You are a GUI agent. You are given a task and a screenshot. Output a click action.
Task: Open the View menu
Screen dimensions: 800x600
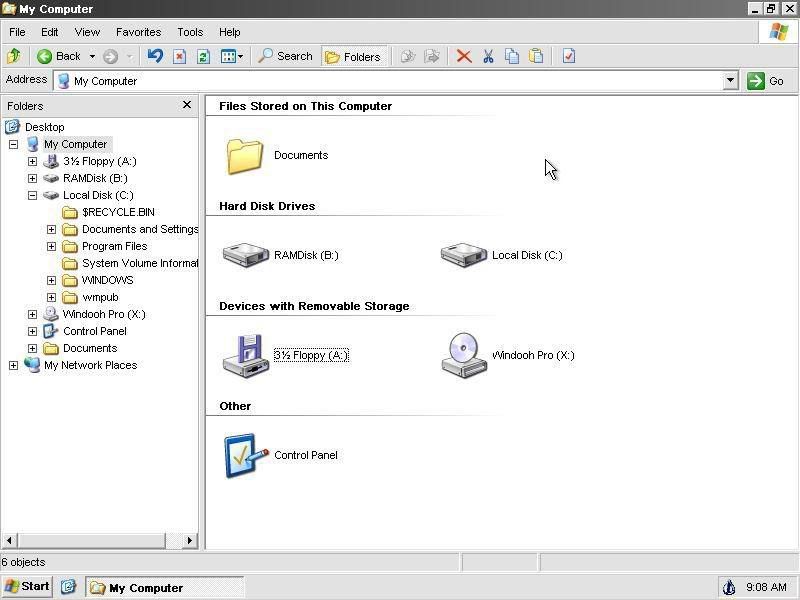pyautogui.click(x=87, y=32)
